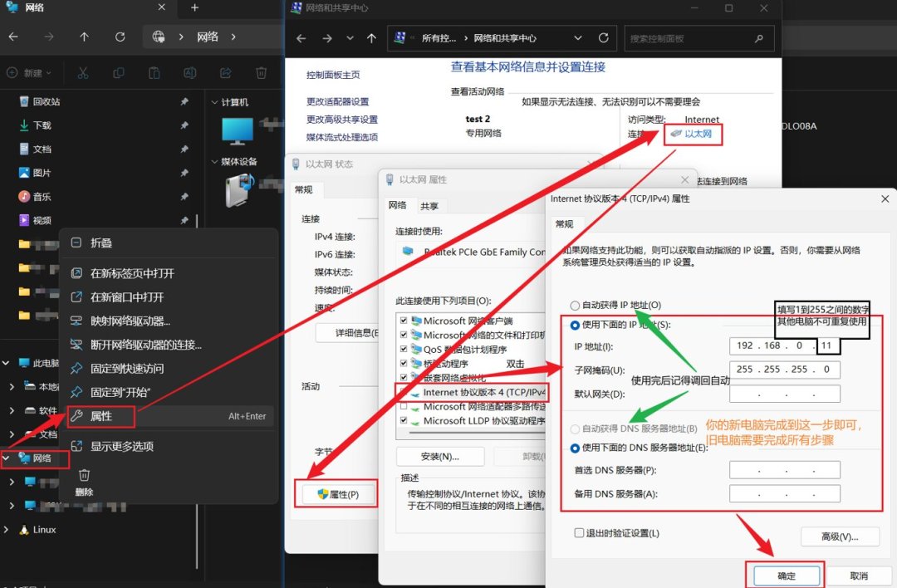Collapse the 计算机 group in Explorer

(214, 102)
